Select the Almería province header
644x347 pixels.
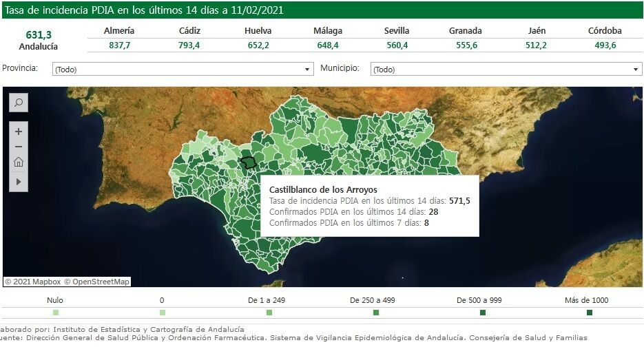click(119, 31)
